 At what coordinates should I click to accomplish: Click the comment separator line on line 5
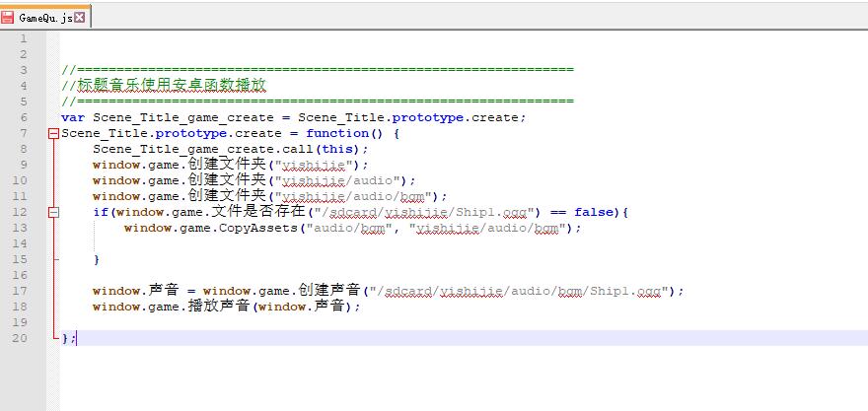click(x=318, y=102)
